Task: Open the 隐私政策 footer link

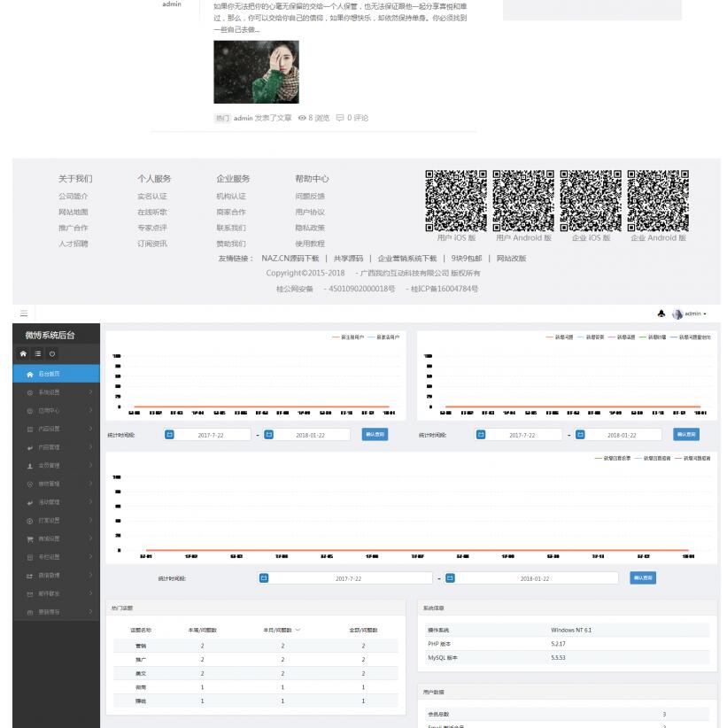Action: click(x=310, y=228)
